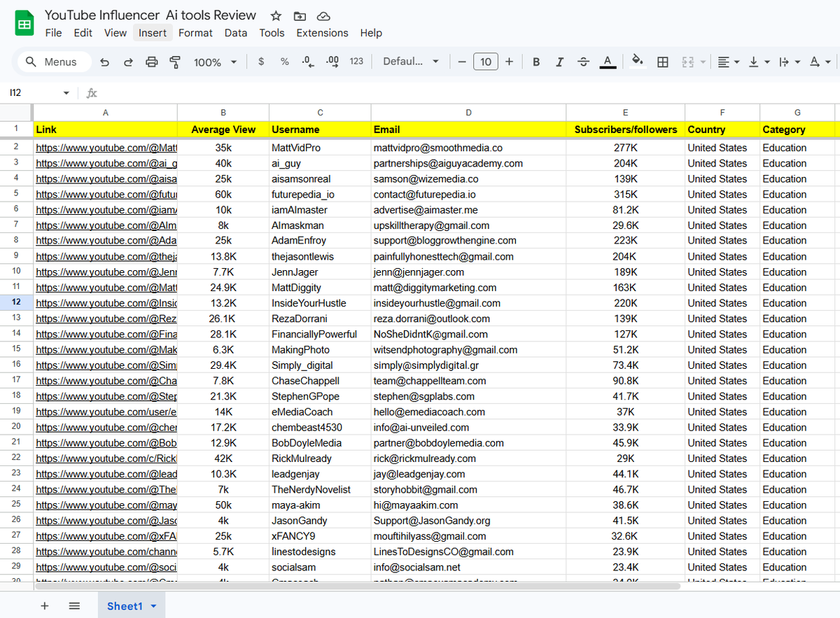
Task: Select the Email header cell
Action: click(468, 129)
